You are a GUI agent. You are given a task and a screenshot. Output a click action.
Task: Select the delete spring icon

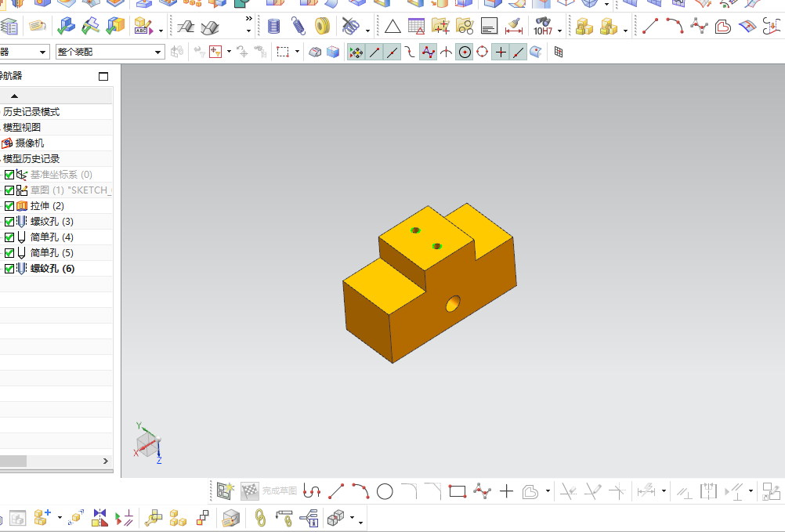[351, 26]
